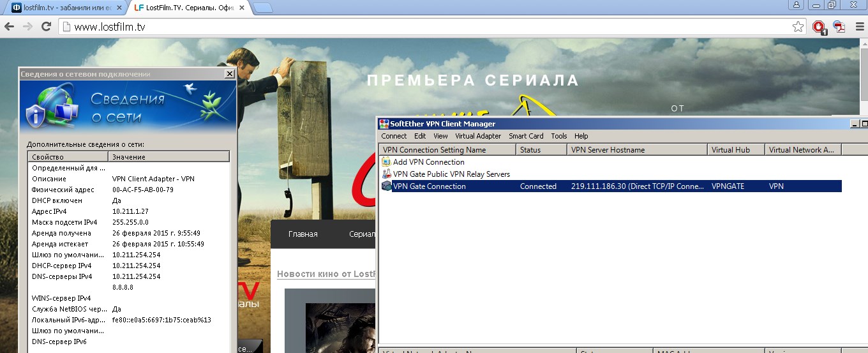868x353 pixels.
Task: Select the Адрес IPv4 row
Action: (129, 211)
